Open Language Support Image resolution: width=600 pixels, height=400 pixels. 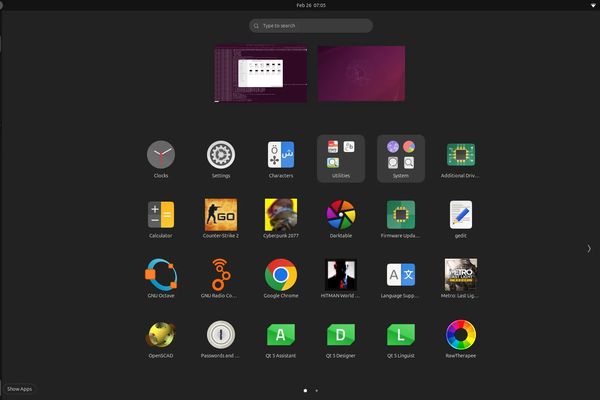[401, 275]
